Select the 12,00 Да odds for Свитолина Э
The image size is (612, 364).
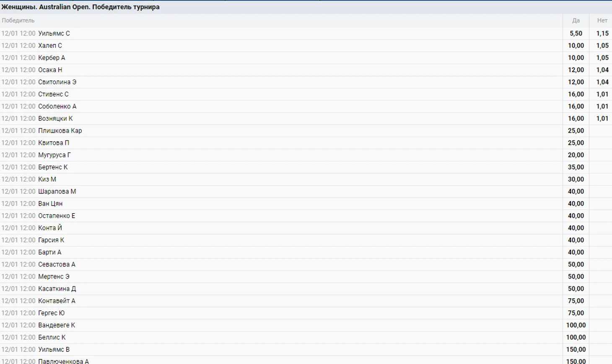pyautogui.click(x=576, y=82)
